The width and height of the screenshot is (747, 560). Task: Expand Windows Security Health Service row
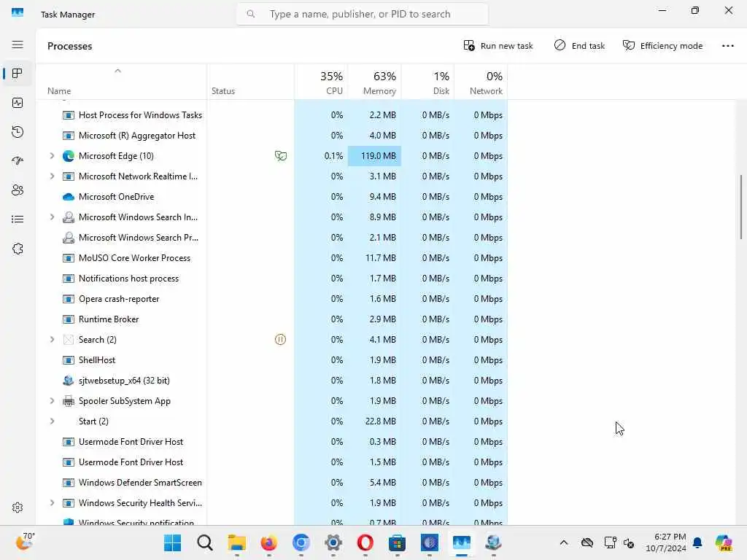pos(52,503)
